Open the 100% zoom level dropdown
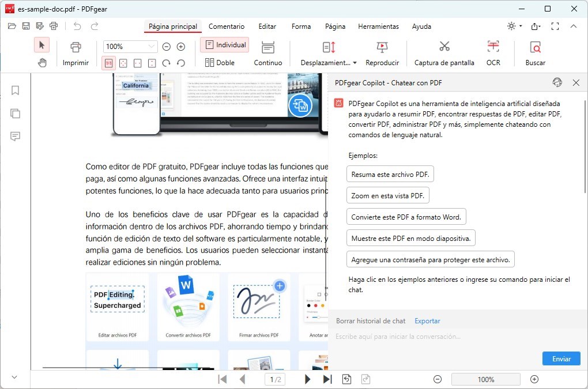 coord(151,47)
